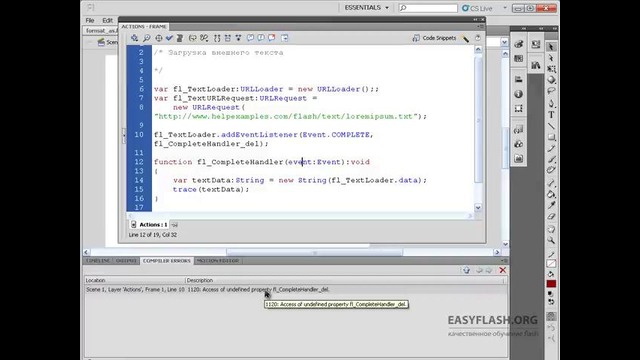Viewport: 640px width, 360px height.
Task: Click Apply line comment icon
Action: tap(261, 38)
